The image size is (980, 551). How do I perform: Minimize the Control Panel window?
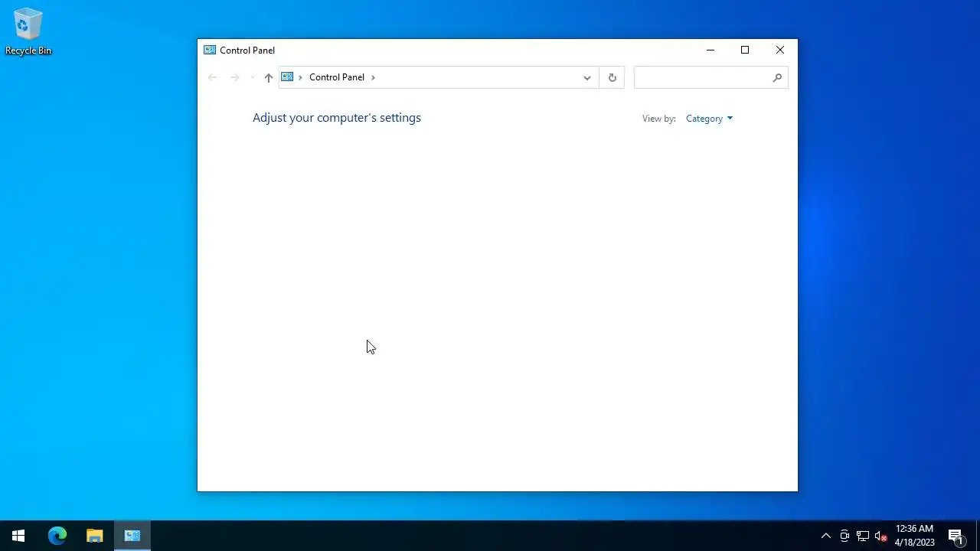[x=710, y=51]
